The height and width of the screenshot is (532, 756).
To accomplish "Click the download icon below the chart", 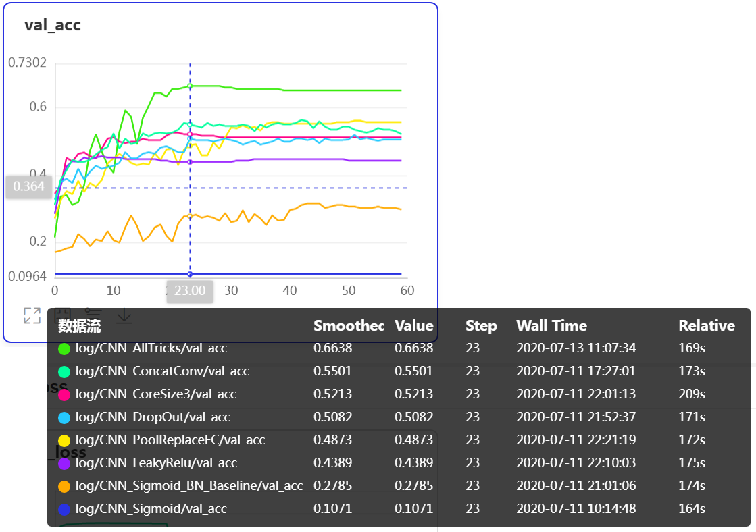I will coord(124,316).
